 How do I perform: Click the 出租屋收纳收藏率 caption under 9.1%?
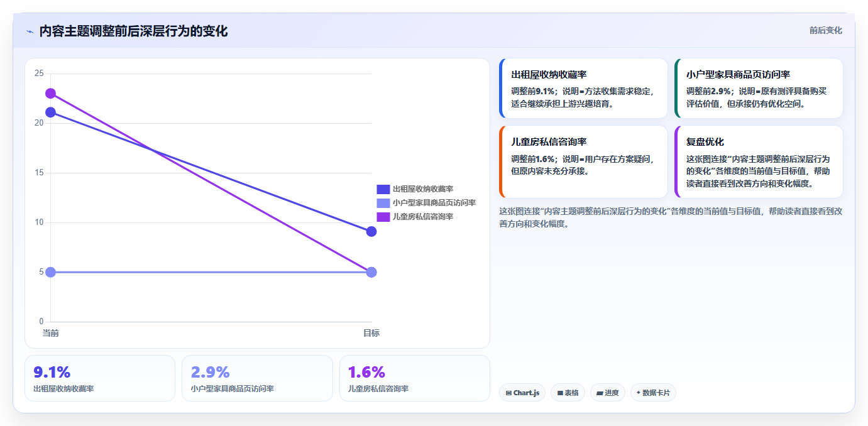click(63, 389)
